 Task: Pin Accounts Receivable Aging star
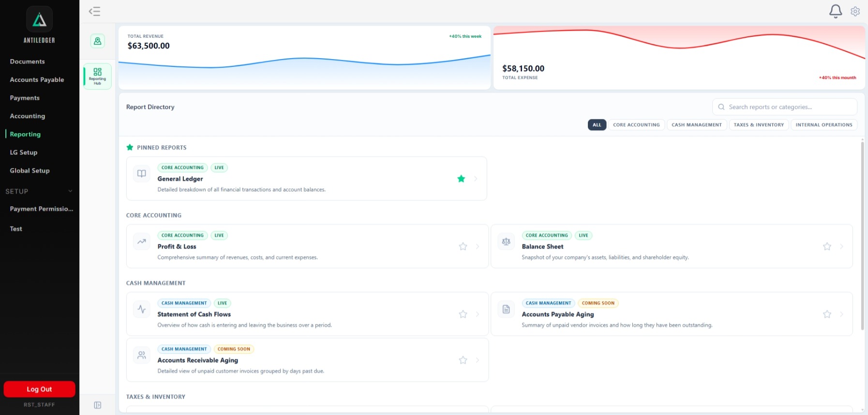click(463, 360)
